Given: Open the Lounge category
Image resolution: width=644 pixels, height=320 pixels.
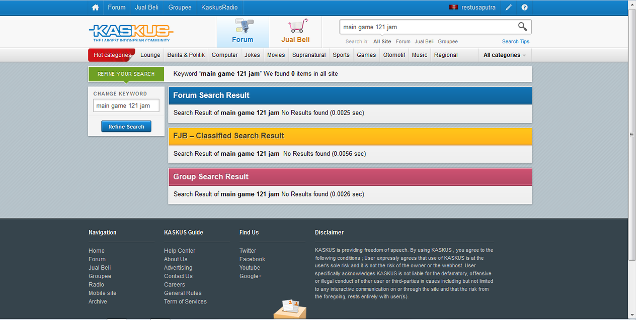Looking at the screenshot, I should [150, 55].
